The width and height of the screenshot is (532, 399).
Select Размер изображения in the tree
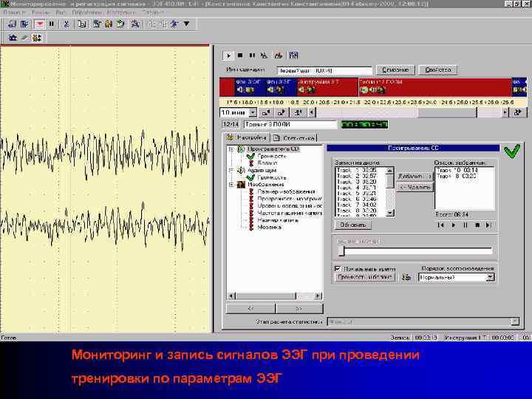287,191
